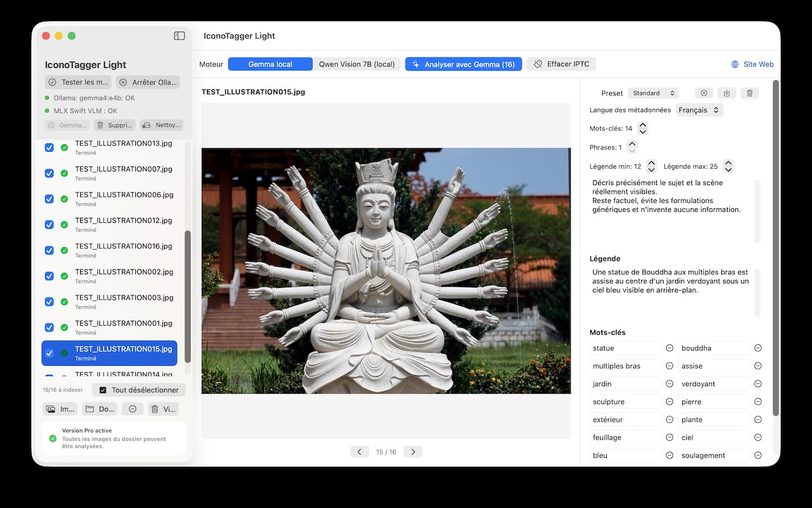Viewport: 812px width, 508px height.
Task: Click the Légende min stepper
Action: tap(651, 166)
